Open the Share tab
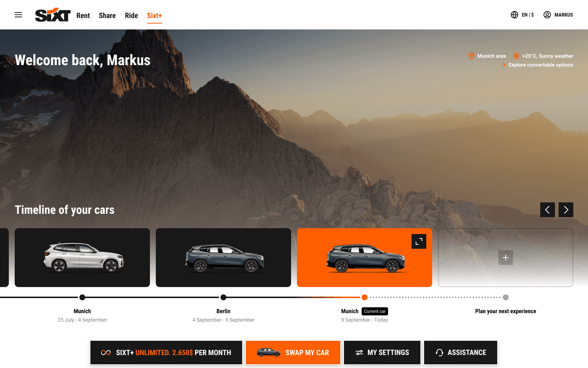Screen dimensions: 588x368 [107, 15]
